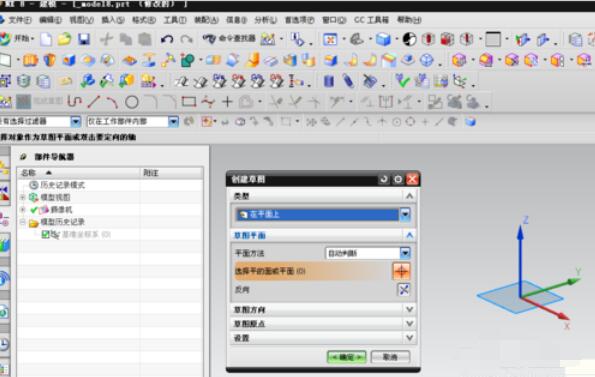595x377 pixels.
Task: Open the 帮助(H) menu
Action: click(x=409, y=20)
